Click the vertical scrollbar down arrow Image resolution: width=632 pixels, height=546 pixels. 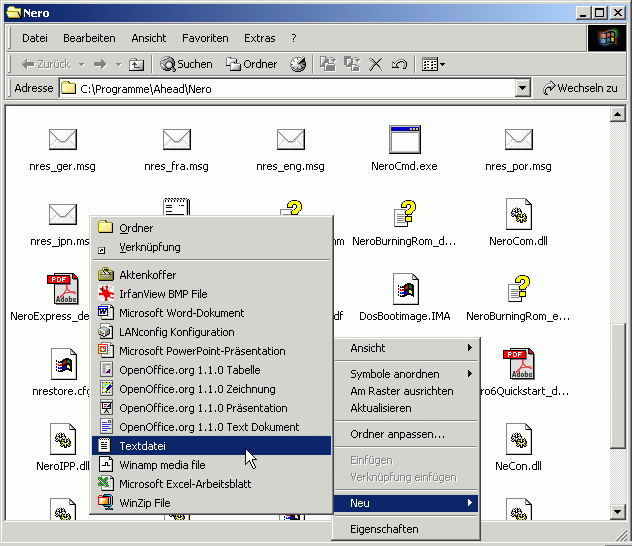(618, 512)
